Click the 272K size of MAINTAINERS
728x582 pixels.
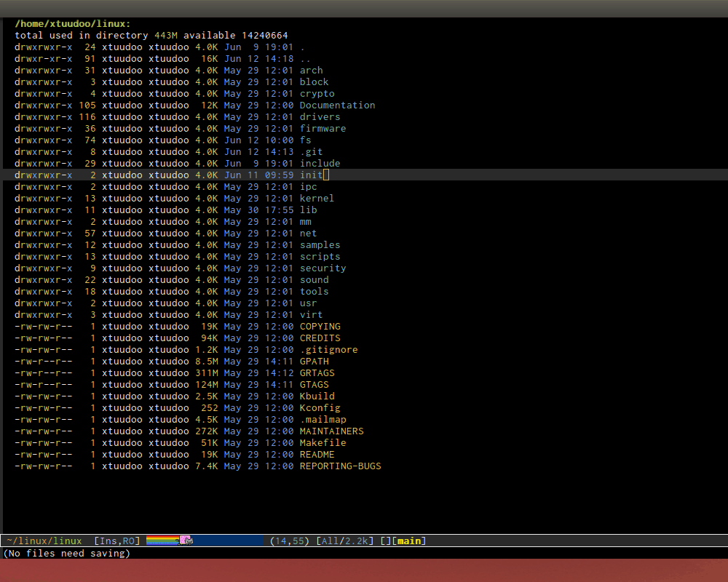(x=207, y=431)
